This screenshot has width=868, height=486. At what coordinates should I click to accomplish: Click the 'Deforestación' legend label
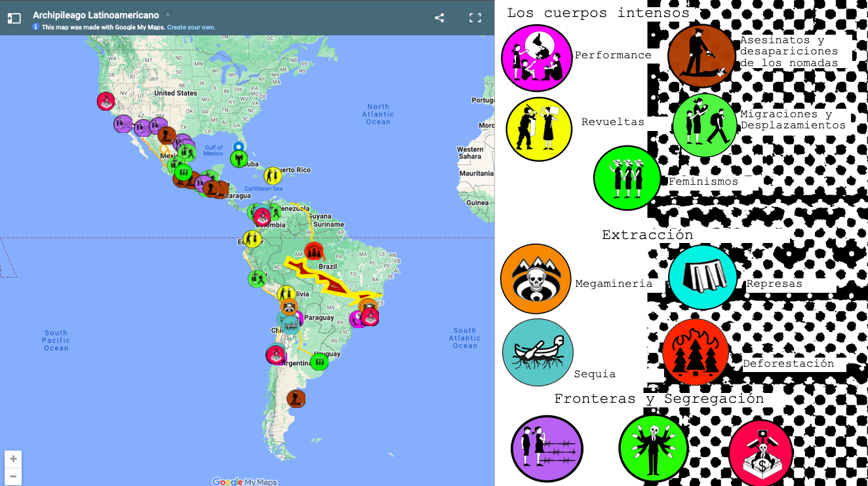point(789,364)
